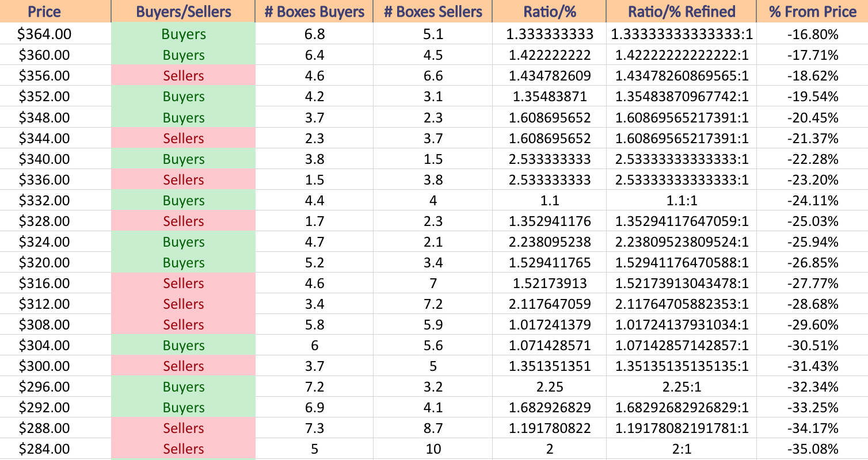This screenshot has height=460, width=868.
Task: Select the Sellers cell in $356.00 row
Action: click(183, 76)
